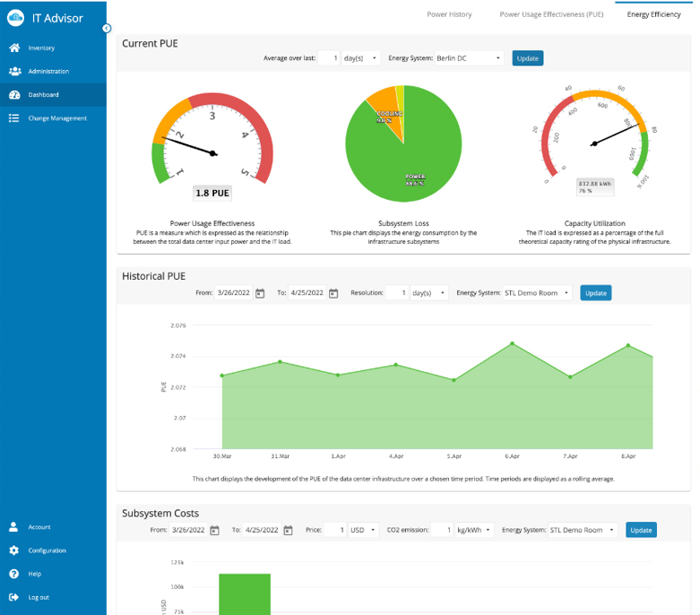Open Historical PUE From date calendar icon
This screenshot has height=615, width=700.
pos(260,293)
